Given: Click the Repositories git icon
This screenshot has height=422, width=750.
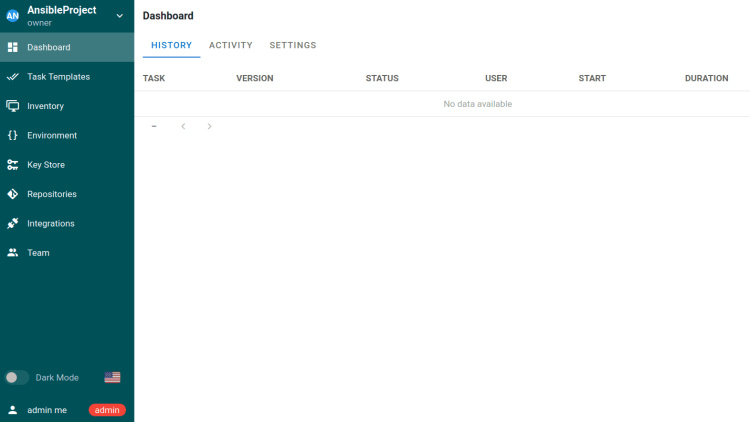Looking at the screenshot, I should click(x=13, y=194).
